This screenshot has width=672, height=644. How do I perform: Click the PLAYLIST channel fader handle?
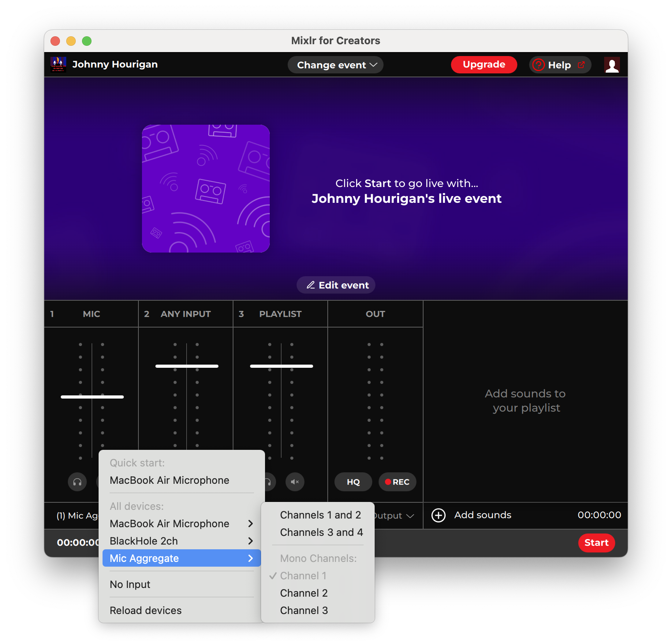282,366
